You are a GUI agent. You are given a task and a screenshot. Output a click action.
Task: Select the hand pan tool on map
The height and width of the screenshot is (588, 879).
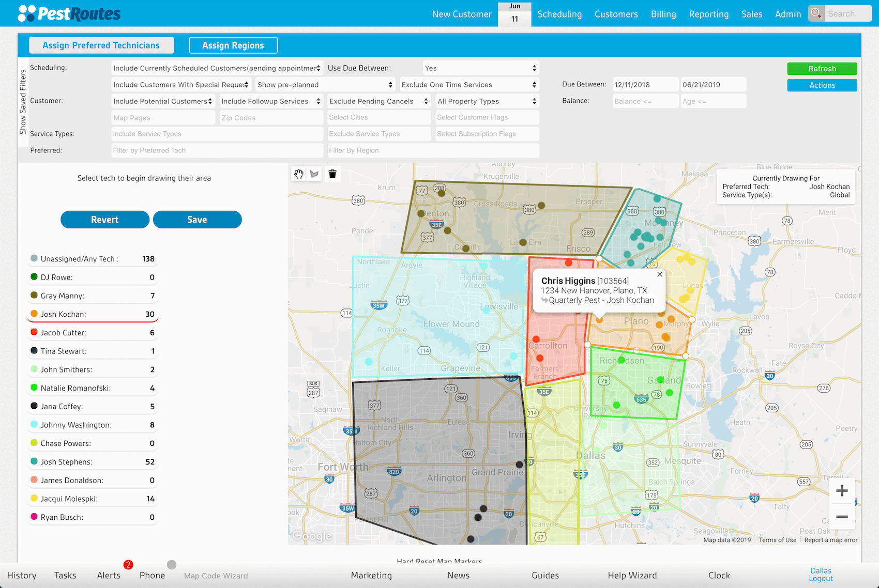pyautogui.click(x=299, y=174)
